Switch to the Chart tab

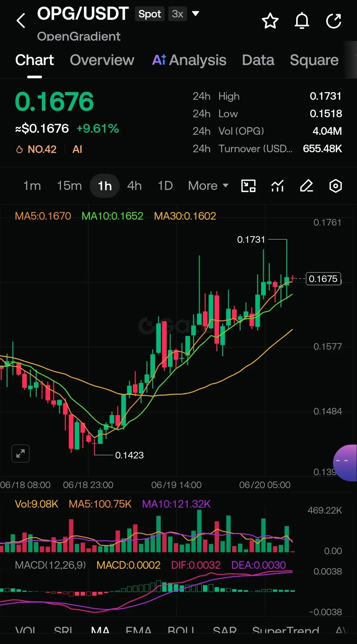[x=34, y=60]
